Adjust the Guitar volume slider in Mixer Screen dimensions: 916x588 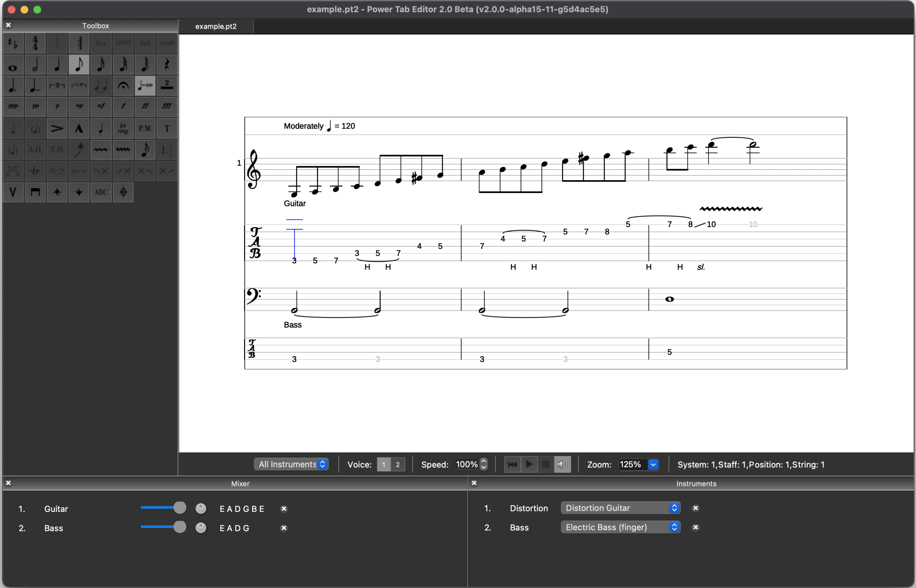tap(179, 508)
